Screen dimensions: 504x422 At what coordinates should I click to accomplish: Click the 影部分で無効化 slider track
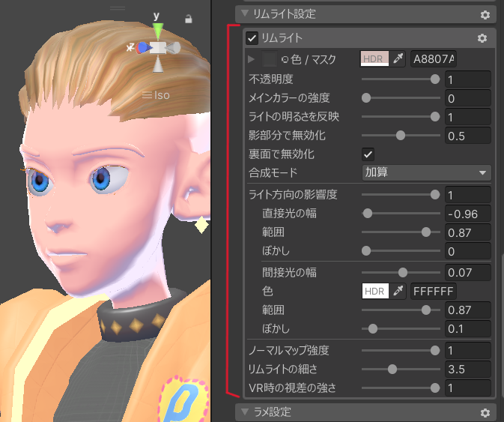click(x=398, y=136)
